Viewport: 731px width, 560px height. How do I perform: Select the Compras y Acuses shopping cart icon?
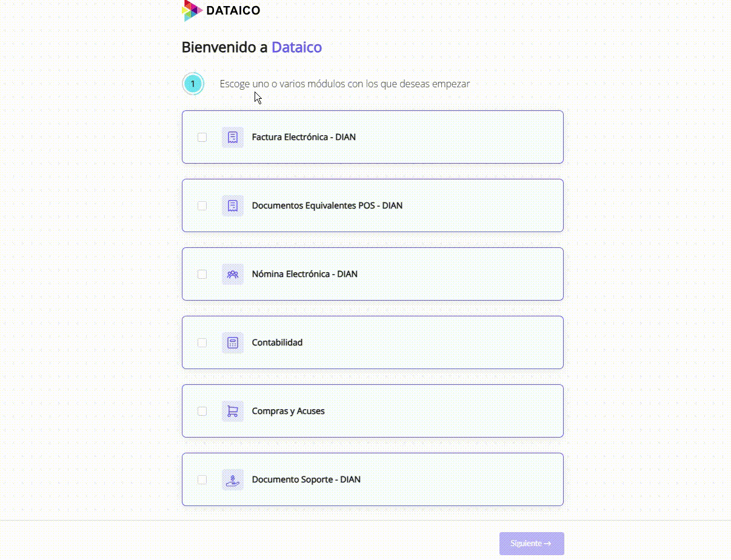click(232, 411)
